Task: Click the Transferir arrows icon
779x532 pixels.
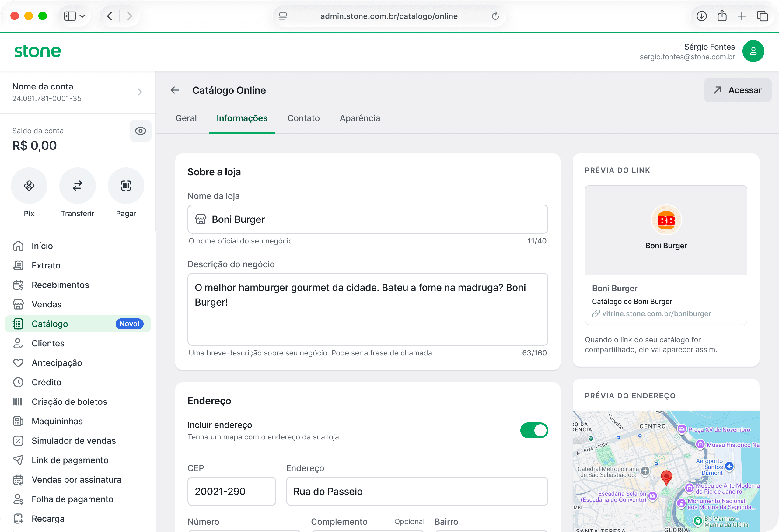Action: click(77, 186)
